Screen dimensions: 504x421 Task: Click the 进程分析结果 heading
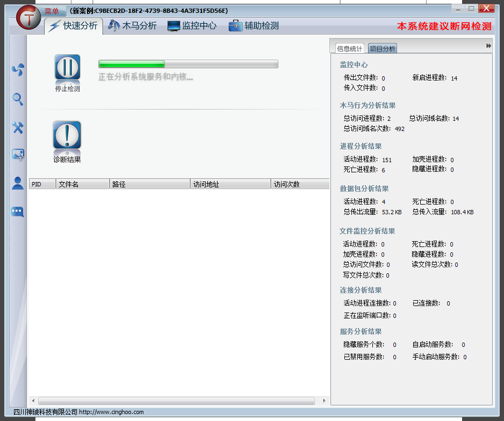(361, 146)
